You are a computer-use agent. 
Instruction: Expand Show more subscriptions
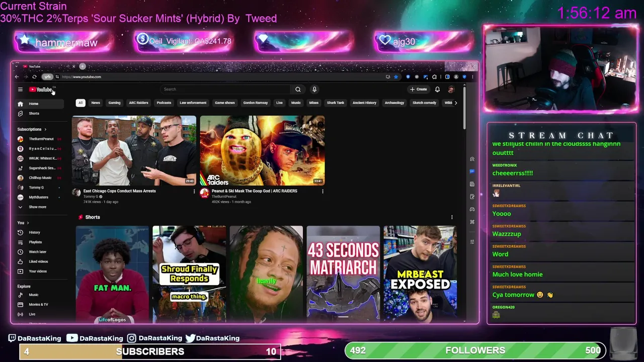(x=37, y=207)
